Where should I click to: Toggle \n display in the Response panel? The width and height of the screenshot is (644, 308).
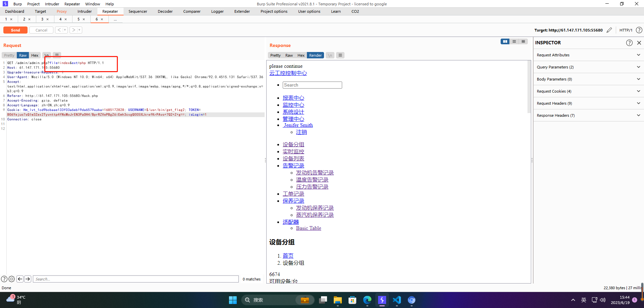[330, 55]
